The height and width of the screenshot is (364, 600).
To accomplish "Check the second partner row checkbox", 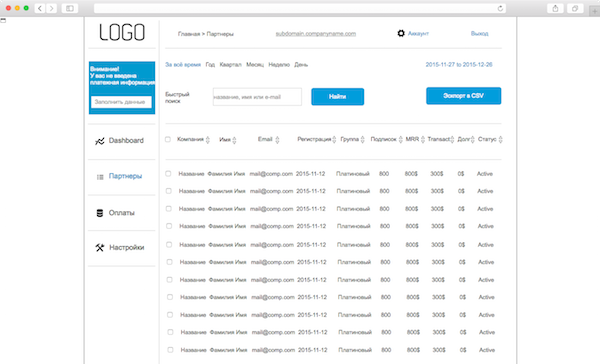I will click(168, 191).
